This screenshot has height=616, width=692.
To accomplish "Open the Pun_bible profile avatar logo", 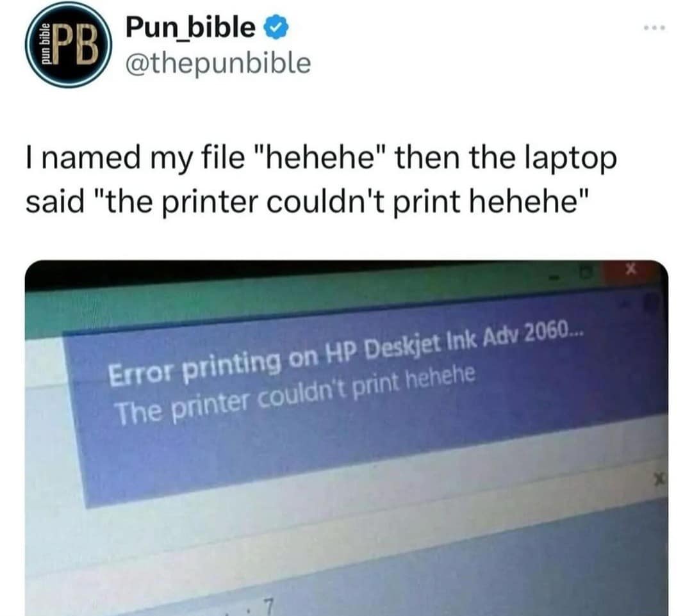I will point(68,45).
